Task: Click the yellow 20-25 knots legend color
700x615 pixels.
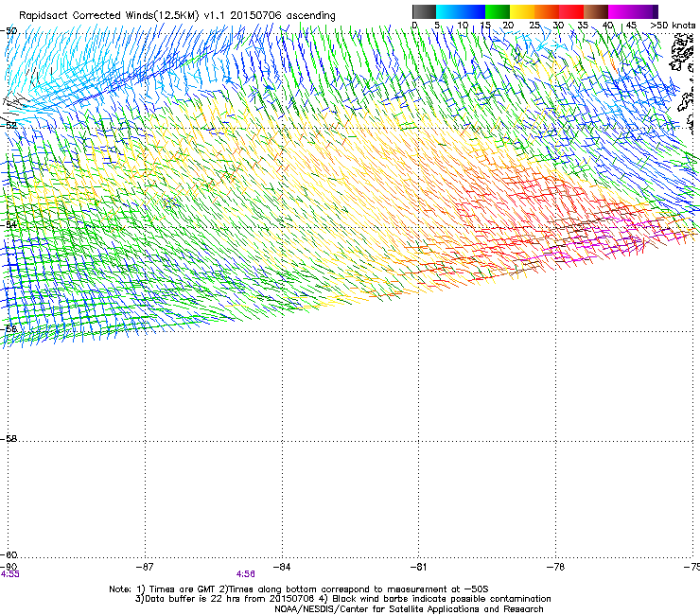Action: pyautogui.click(x=522, y=11)
